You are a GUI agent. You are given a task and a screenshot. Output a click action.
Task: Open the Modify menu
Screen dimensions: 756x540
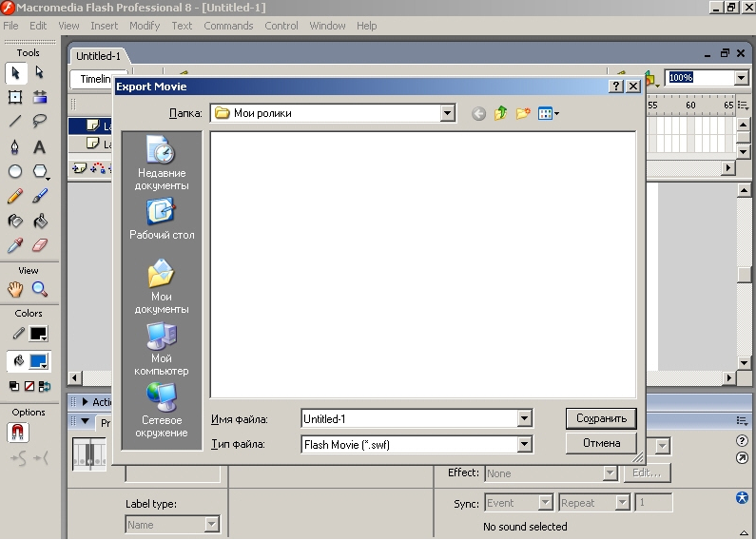pyautogui.click(x=145, y=26)
